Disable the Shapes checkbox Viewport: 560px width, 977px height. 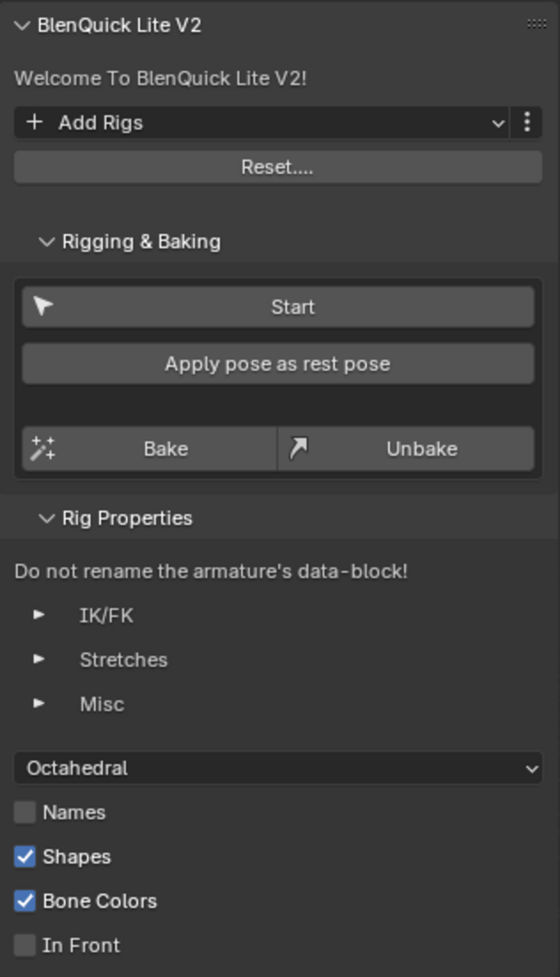25,857
